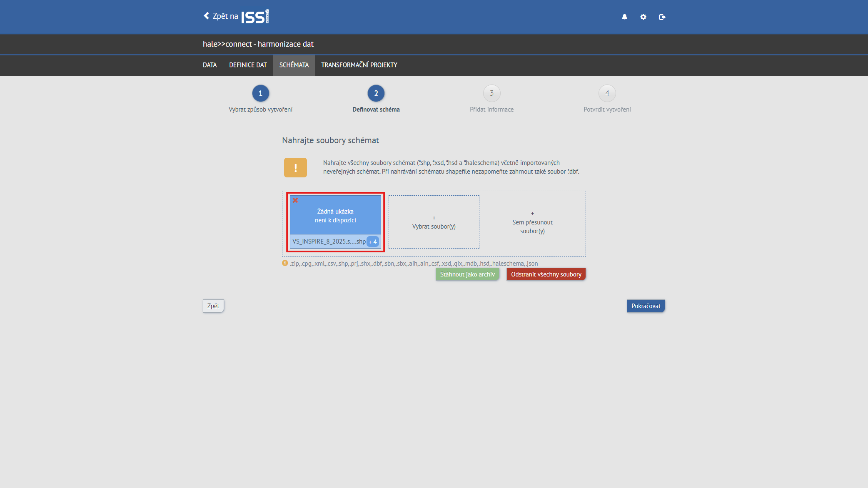Click the back chevron beside Zpět na
868x488 pixels.
point(206,16)
